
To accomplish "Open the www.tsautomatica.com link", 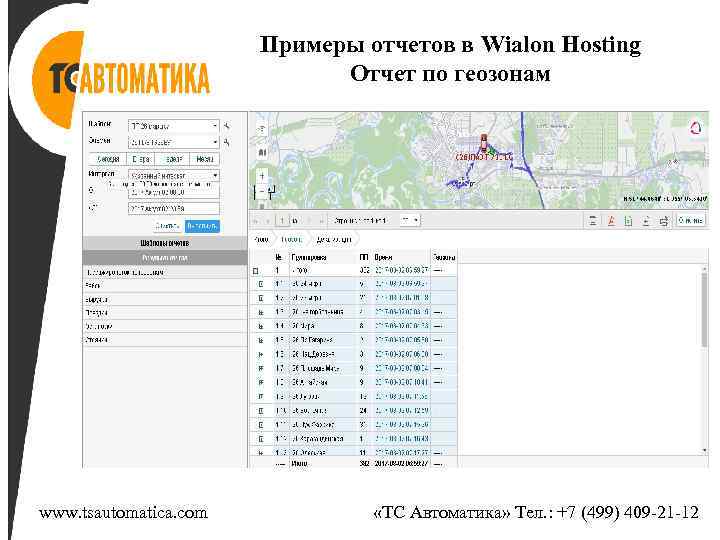I will click(123, 512).
